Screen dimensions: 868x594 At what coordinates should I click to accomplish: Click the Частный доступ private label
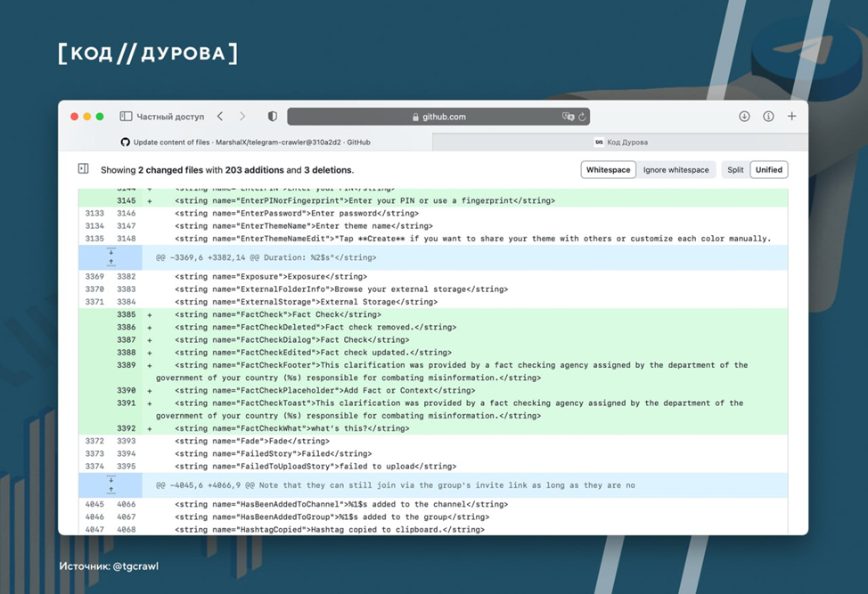pos(169,117)
